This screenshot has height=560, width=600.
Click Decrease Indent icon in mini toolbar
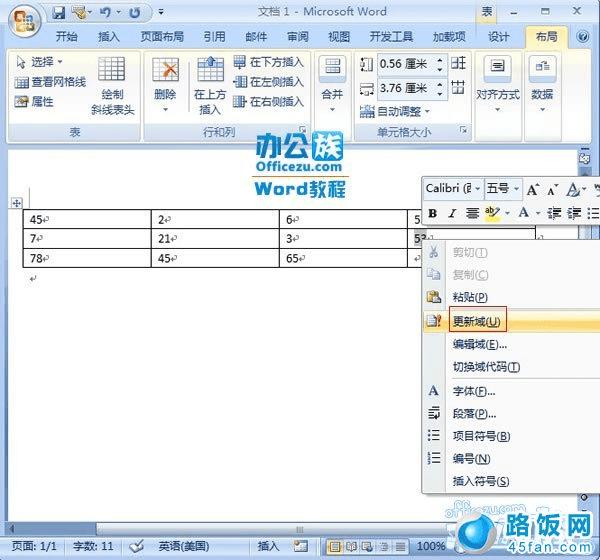[x=554, y=213]
